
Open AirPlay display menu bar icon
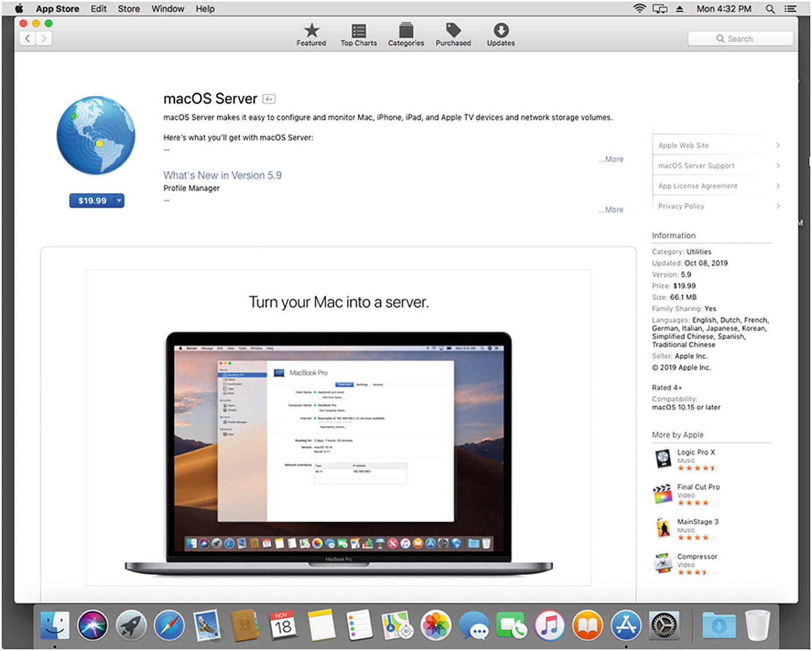tap(660, 9)
